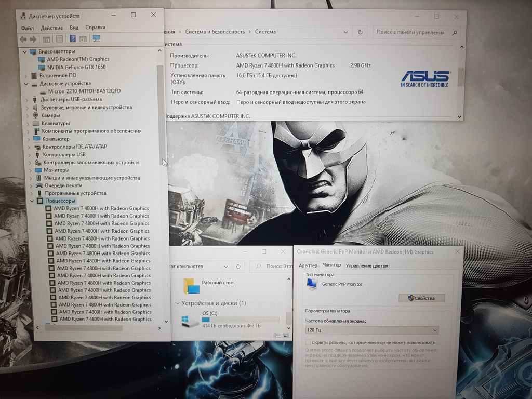Open the Файл menu
The image size is (532, 399).
point(28,28)
